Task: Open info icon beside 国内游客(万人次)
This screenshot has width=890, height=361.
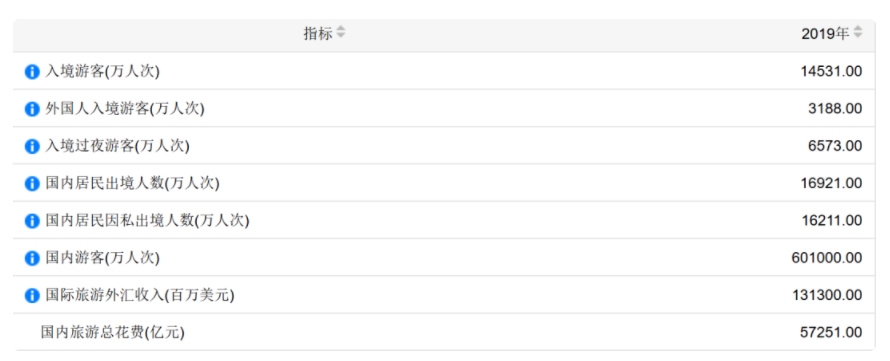Action: [x=32, y=258]
